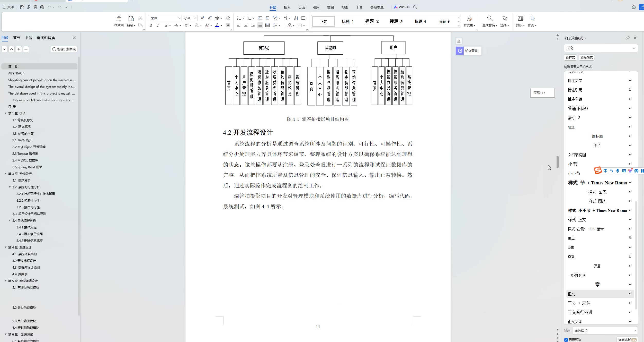Collapse the 3.2 系统可行性分析 outline node
Screen dimensions: 644x342
point(10,187)
